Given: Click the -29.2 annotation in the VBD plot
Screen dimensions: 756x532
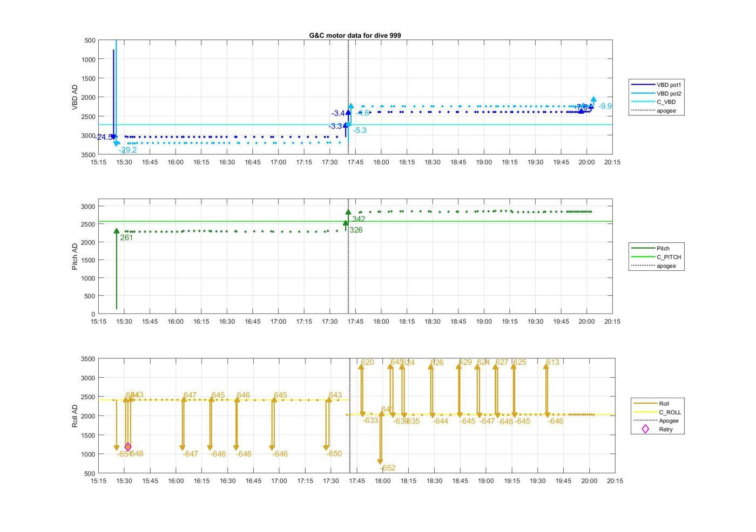Looking at the screenshot, I should click(128, 150).
